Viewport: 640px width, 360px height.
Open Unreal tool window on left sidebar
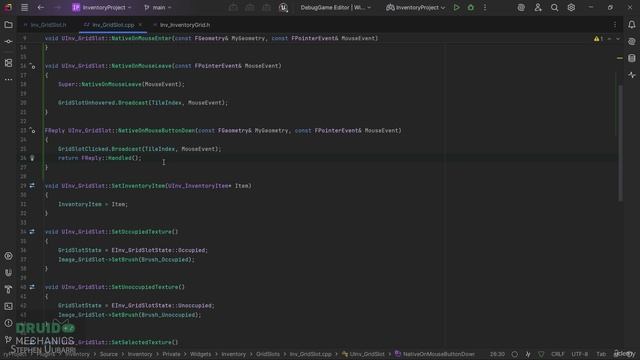click(8, 273)
